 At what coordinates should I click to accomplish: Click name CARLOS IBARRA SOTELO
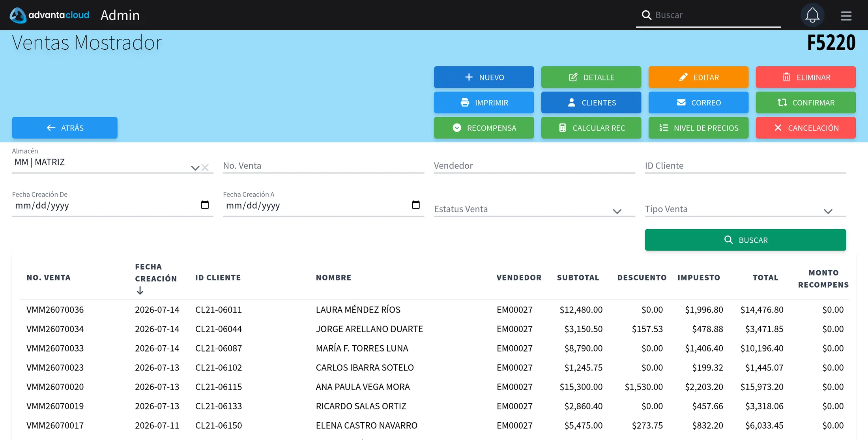click(365, 368)
